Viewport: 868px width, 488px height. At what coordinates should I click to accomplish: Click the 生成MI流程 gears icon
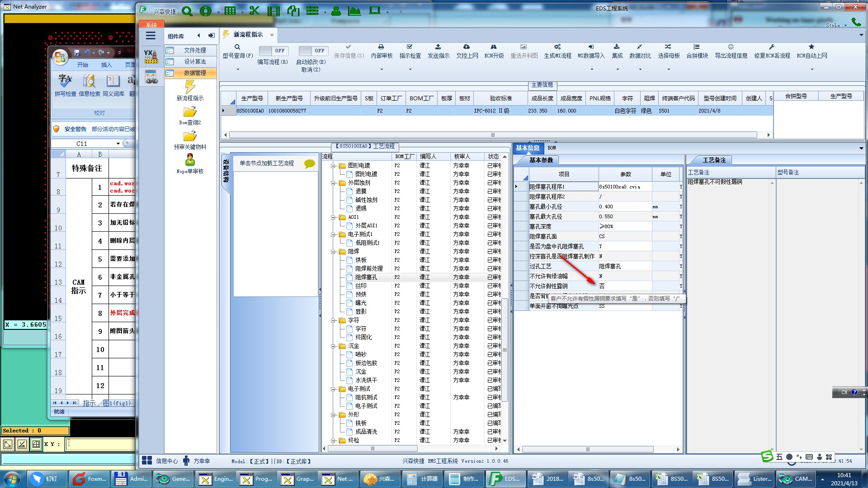(x=557, y=47)
